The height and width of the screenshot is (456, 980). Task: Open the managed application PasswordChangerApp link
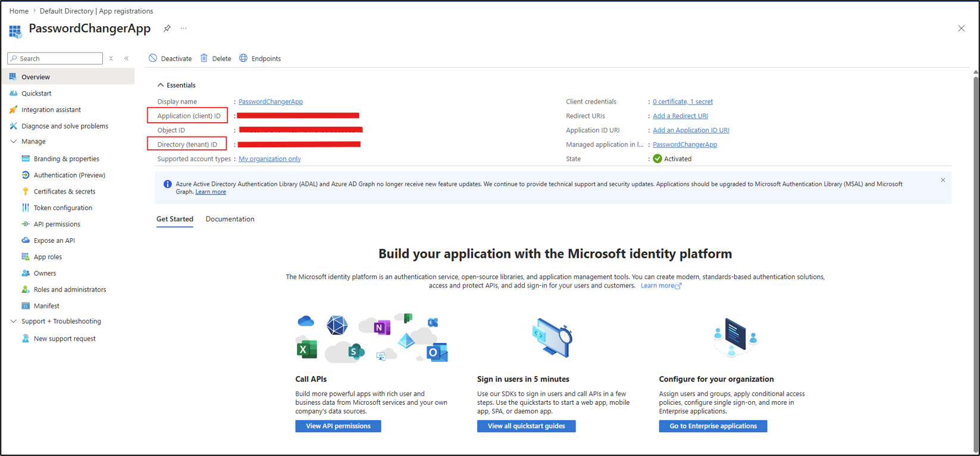point(685,145)
